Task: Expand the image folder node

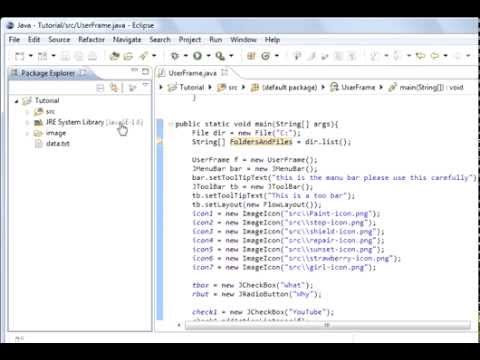Action: point(27,133)
